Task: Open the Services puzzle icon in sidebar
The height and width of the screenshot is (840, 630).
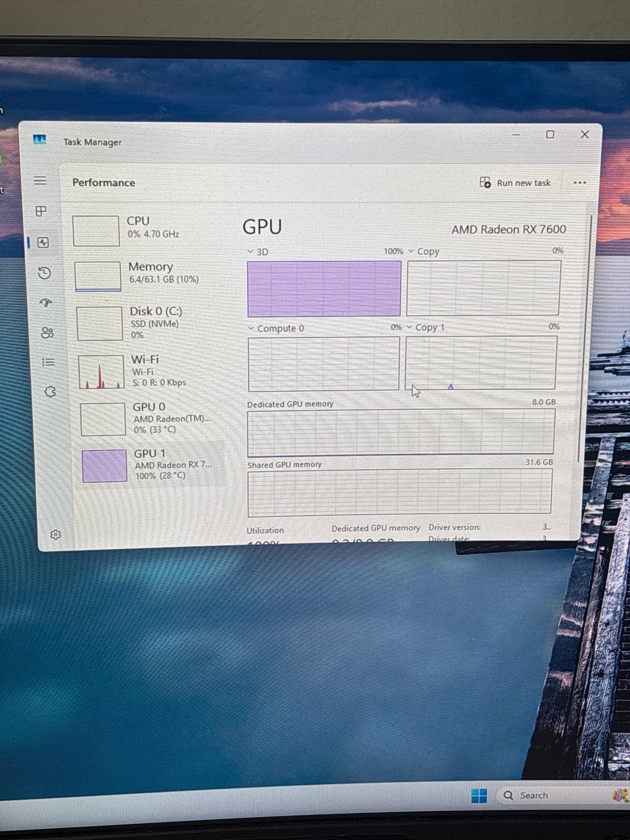Action: (50, 391)
